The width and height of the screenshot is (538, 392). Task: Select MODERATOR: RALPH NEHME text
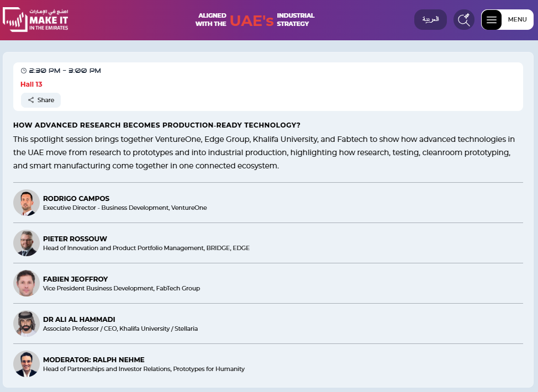click(94, 360)
